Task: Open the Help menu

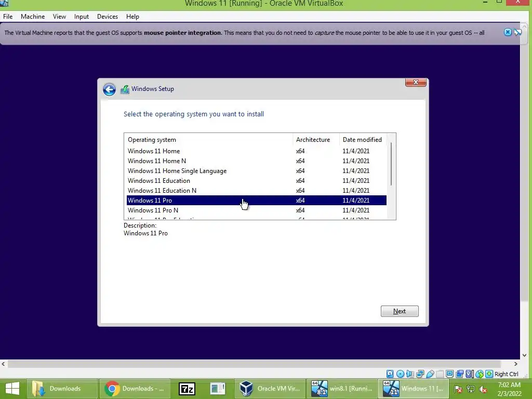Action: pyautogui.click(x=132, y=17)
